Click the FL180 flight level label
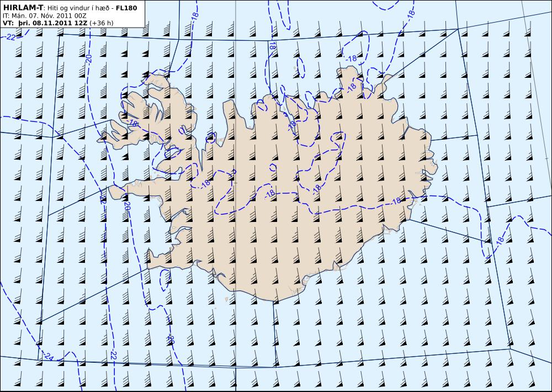The height and width of the screenshot is (392, 552). point(126,8)
